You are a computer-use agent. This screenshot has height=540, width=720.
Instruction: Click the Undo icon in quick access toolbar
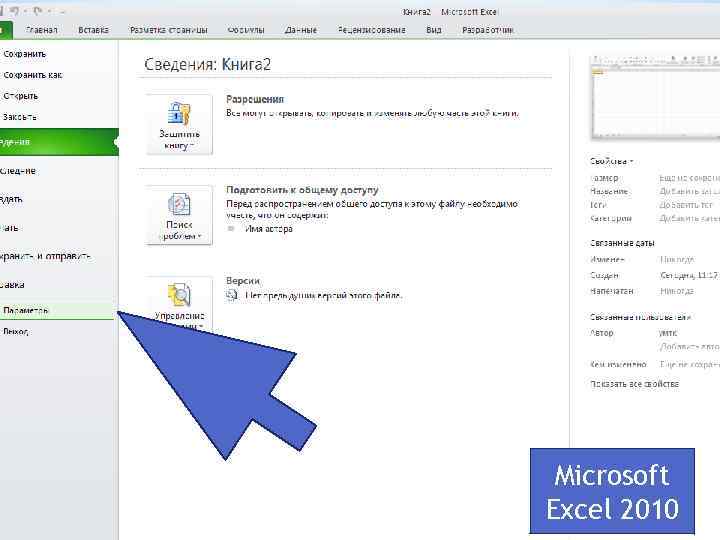point(15,11)
